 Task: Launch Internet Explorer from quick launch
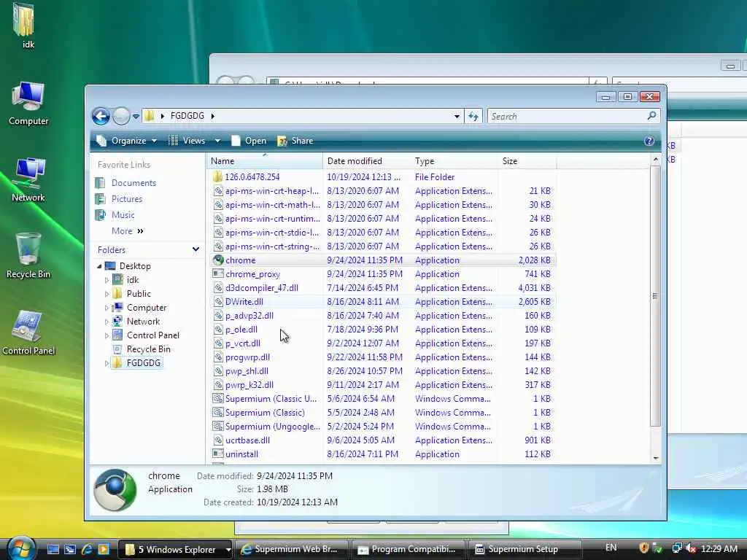88,550
